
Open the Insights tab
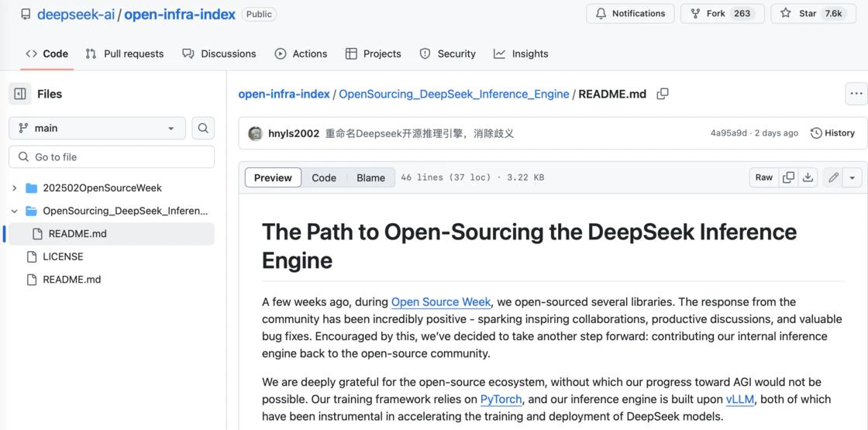tap(521, 53)
